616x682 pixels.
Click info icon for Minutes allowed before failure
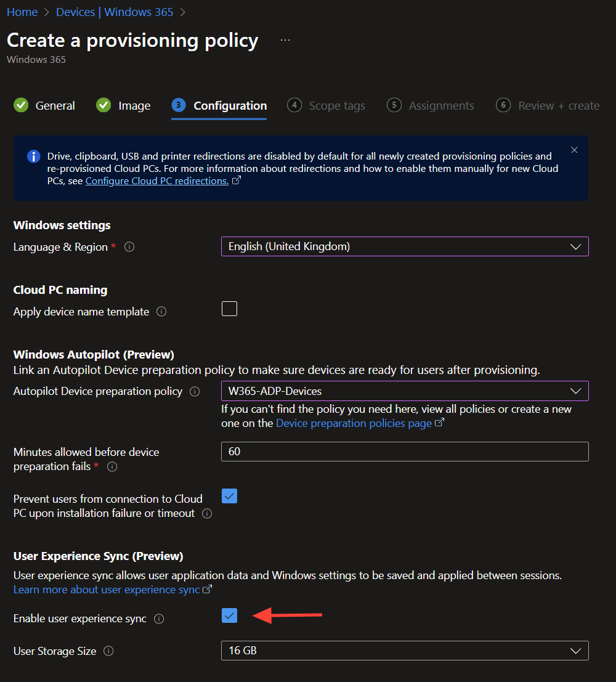click(112, 467)
